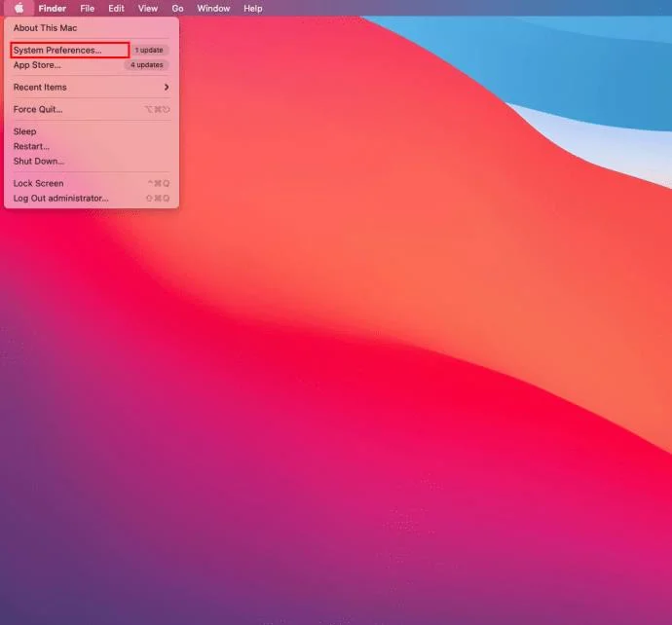Open the Edit menu
This screenshot has height=625, width=672.
[x=116, y=8]
